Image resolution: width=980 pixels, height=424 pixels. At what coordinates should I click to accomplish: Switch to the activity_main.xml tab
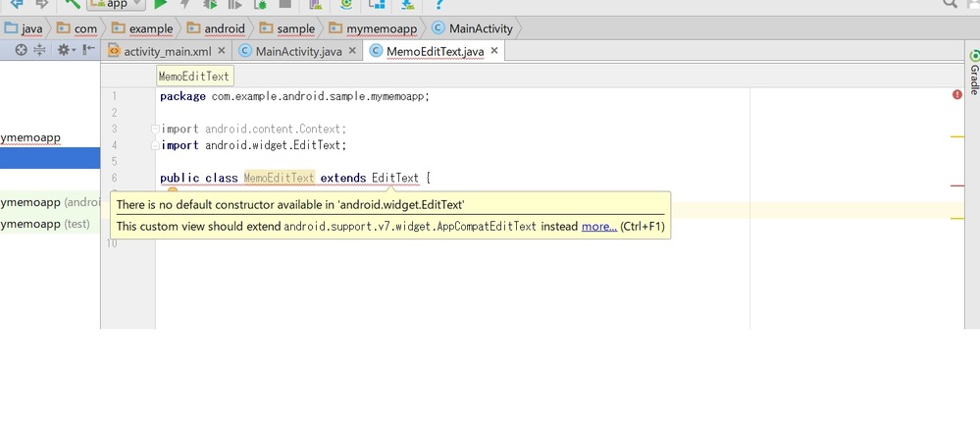[x=167, y=51]
